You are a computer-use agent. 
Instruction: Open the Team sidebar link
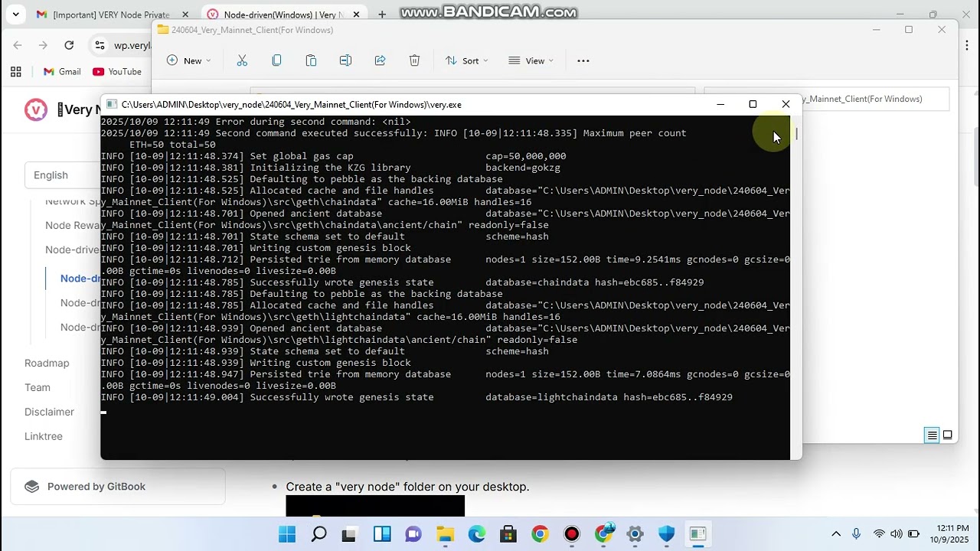pyautogui.click(x=38, y=387)
